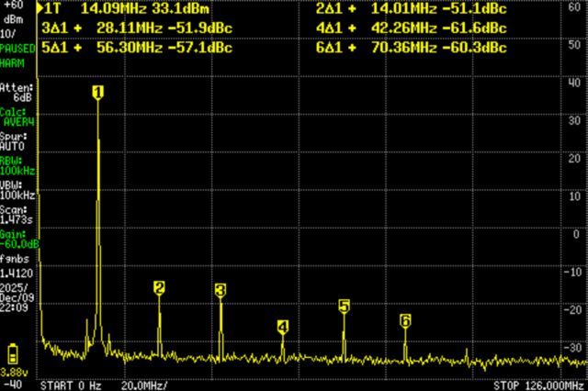This screenshot has width=588, height=391.
Task: Click the START 0 Hz frequency label
Action: coord(71,385)
